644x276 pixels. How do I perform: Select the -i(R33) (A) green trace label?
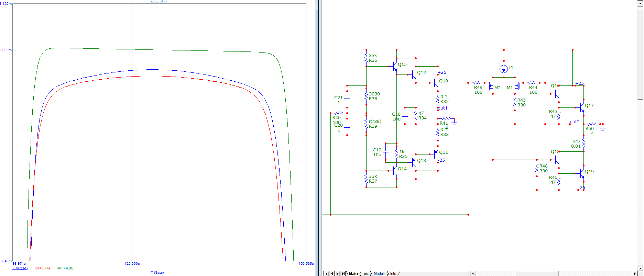click(65, 268)
